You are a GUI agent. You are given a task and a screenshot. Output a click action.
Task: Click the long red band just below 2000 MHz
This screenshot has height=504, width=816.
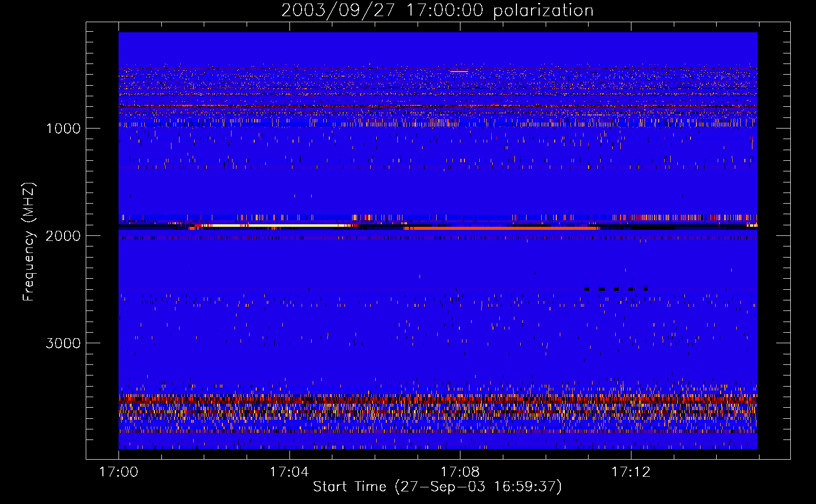[502, 228]
